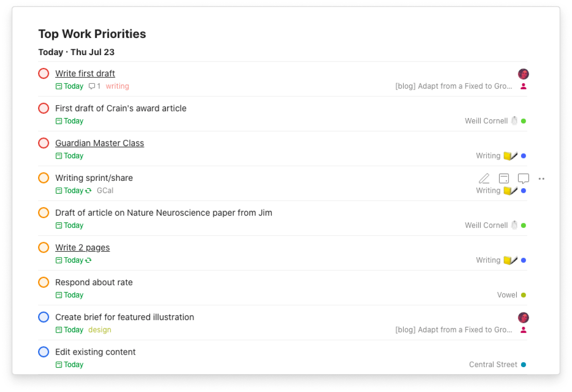Open the three-dot options menu on Writing sprint/share
572x392 pixels.
pyautogui.click(x=542, y=179)
